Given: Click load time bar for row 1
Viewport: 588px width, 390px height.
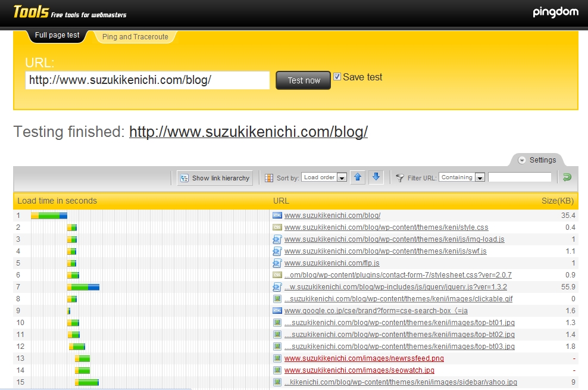Looking at the screenshot, I should point(49,216).
